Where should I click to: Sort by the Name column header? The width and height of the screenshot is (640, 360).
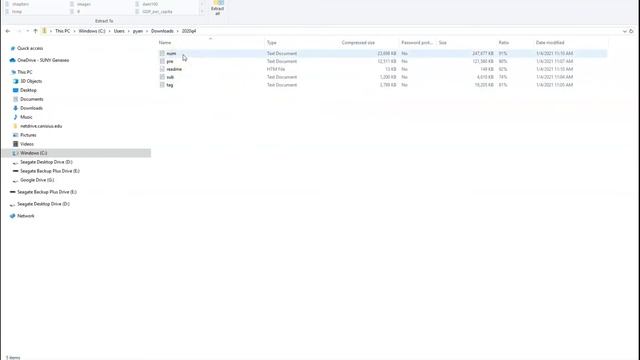(165, 42)
